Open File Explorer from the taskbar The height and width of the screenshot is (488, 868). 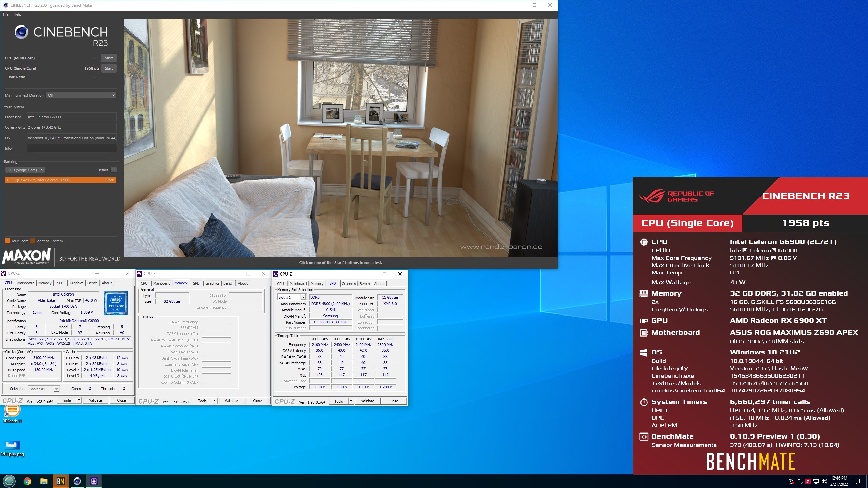tap(44, 481)
